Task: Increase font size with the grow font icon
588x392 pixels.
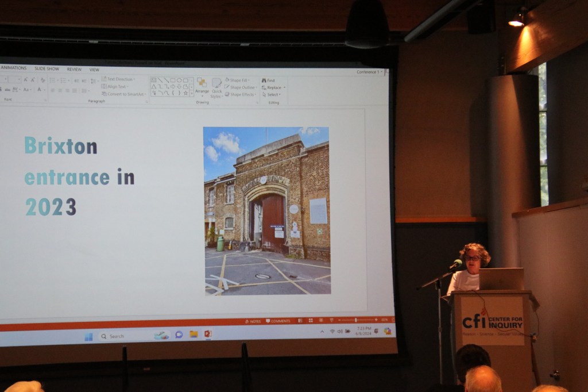Action: click(26, 80)
